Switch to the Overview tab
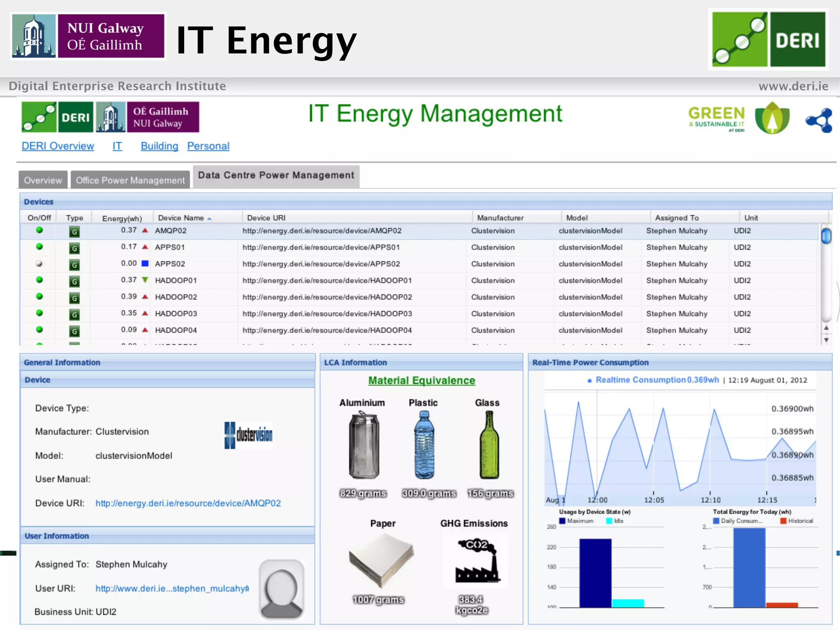840x630 pixels. pos(43,180)
